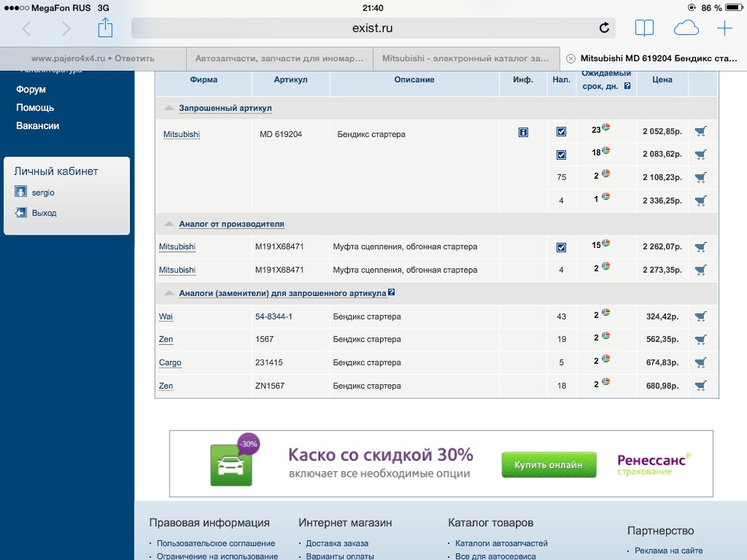The image size is (747, 560).
Task: Click cart icon for Cargo 231415
Action: [x=700, y=362]
